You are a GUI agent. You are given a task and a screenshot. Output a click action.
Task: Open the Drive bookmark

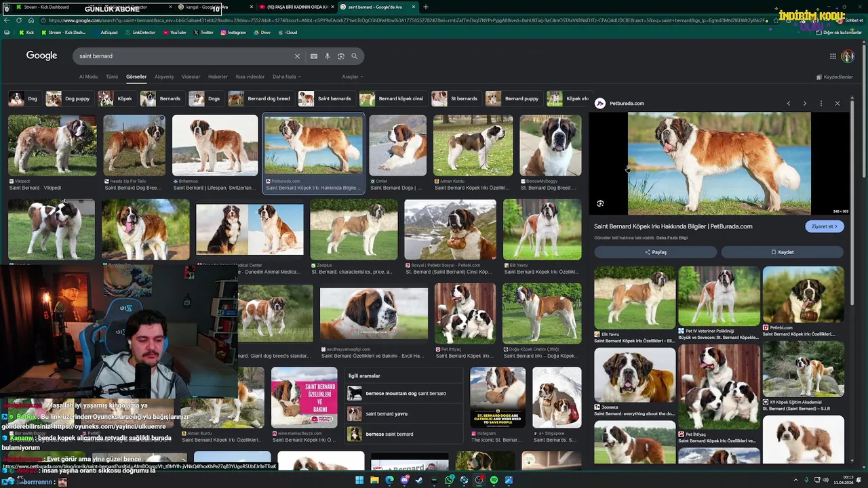(261, 33)
